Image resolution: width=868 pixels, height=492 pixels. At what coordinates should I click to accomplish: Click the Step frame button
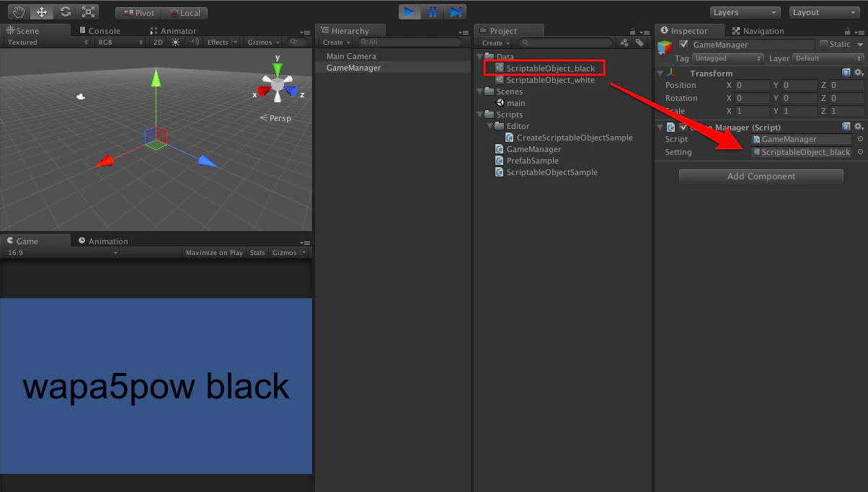click(x=455, y=12)
